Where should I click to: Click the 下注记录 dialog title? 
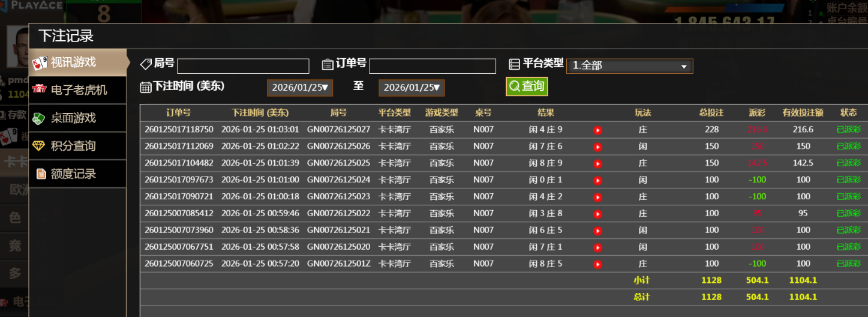66,36
